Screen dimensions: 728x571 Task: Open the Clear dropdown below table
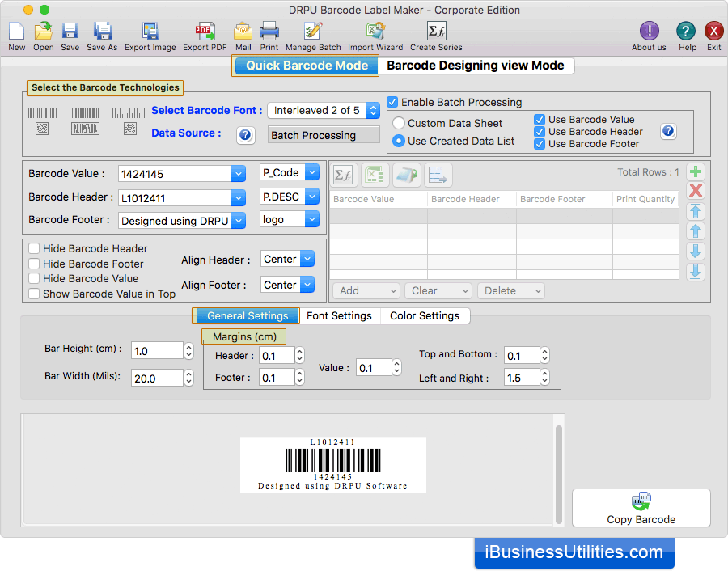coord(438,291)
